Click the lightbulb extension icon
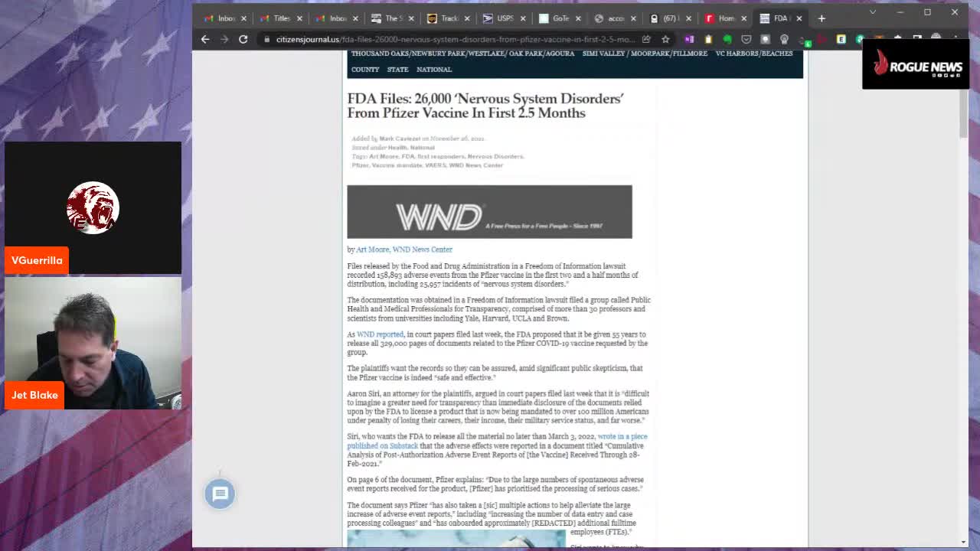Screen dimensions: 980x551 click(x=784, y=39)
